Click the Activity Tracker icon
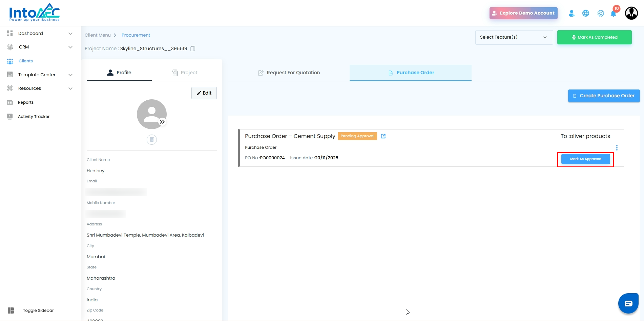 pyautogui.click(x=10, y=116)
